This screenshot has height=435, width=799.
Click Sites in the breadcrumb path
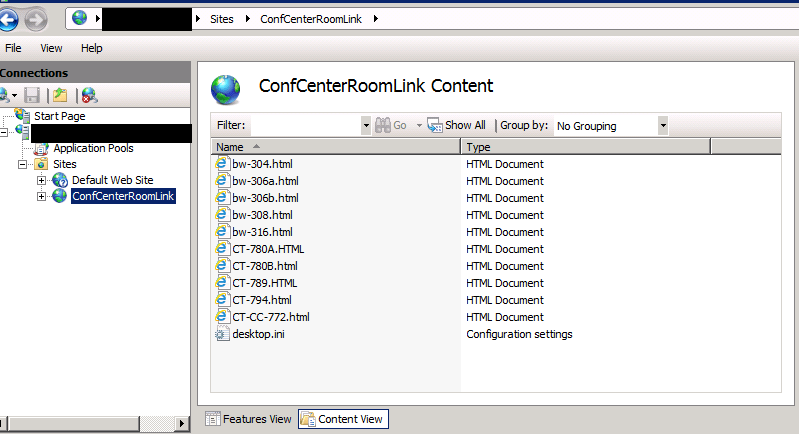222,19
